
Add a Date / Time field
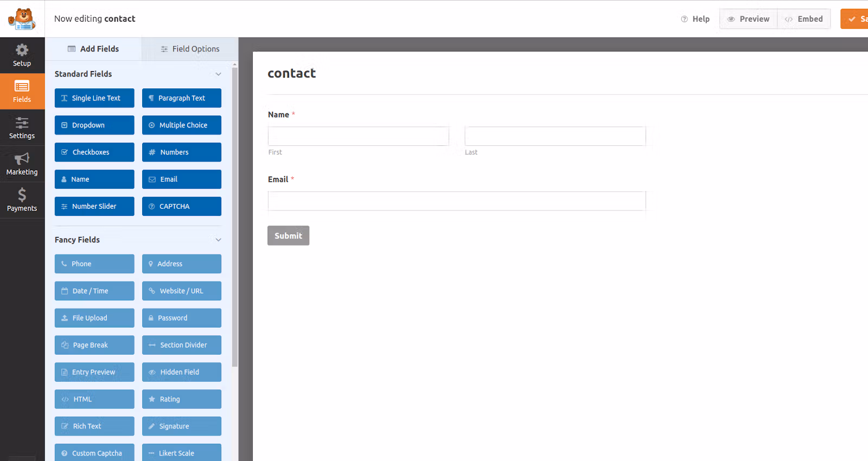point(94,291)
